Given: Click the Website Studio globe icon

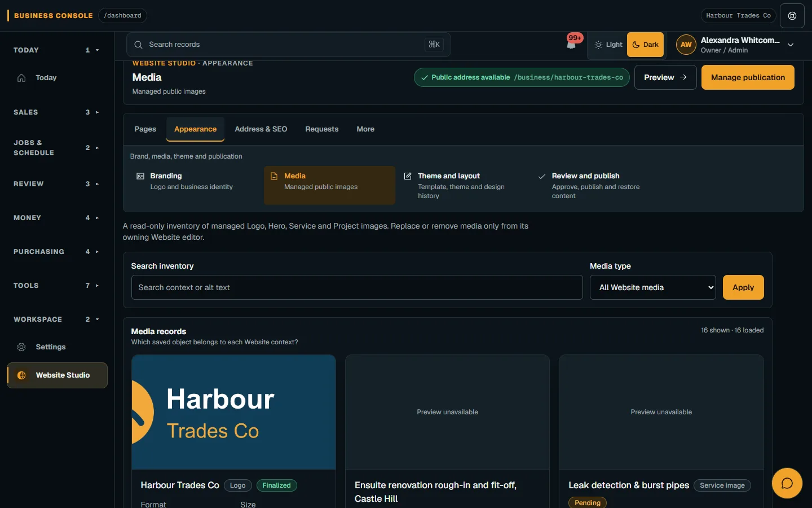Looking at the screenshot, I should (21, 375).
